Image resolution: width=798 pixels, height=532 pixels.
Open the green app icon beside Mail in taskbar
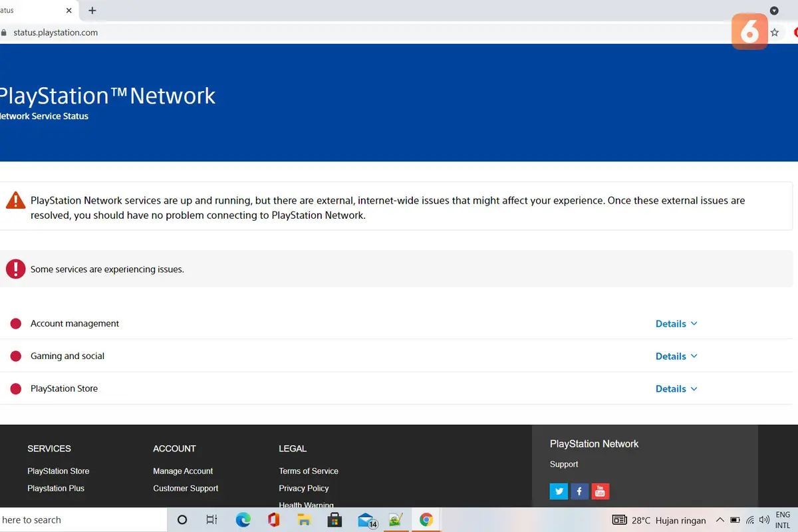pyautogui.click(x=396, y=520)
